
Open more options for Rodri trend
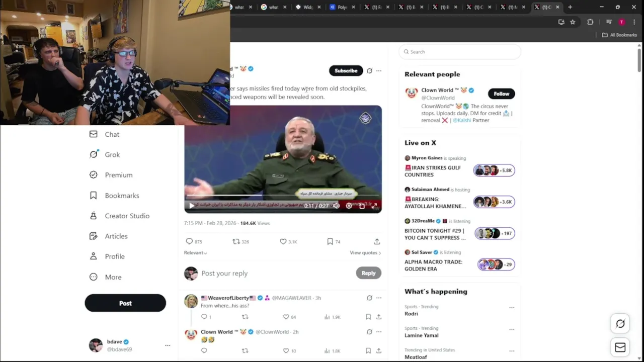[512, 308]
